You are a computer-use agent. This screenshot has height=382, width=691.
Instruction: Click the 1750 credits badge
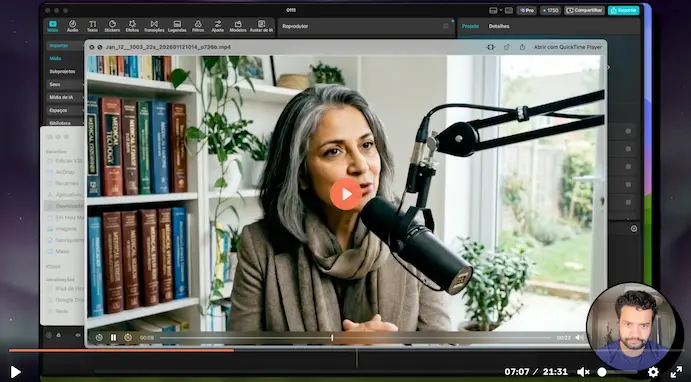coord(550,10)
